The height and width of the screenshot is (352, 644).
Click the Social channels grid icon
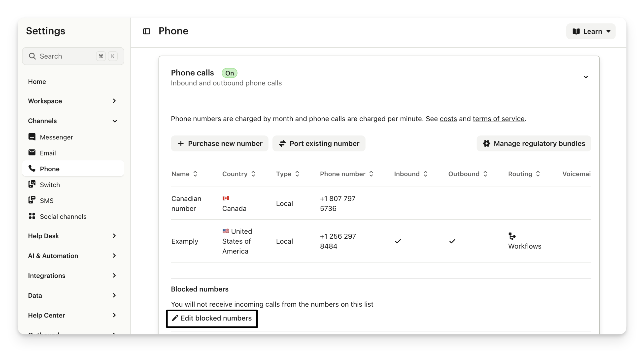coord(32,216)
